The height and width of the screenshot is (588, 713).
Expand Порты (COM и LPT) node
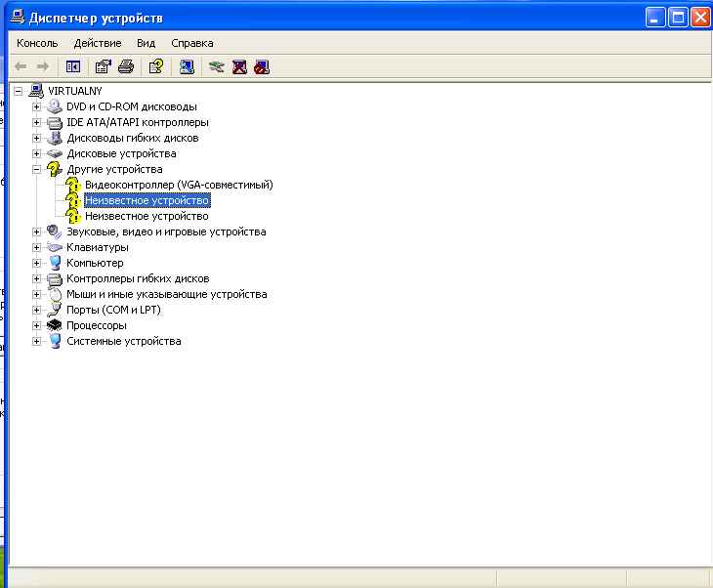pos(36,311)
